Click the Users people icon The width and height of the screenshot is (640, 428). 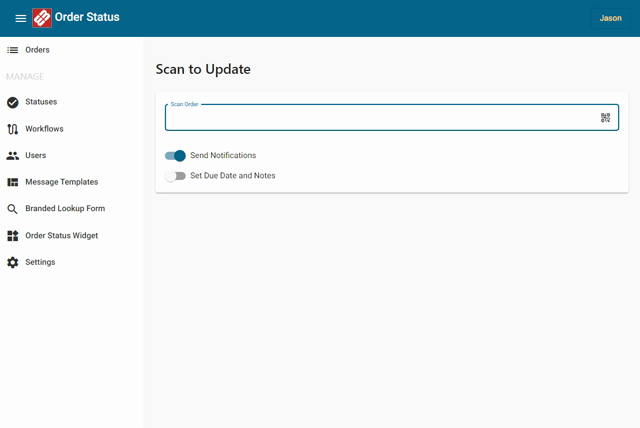(x=13, y=156)
